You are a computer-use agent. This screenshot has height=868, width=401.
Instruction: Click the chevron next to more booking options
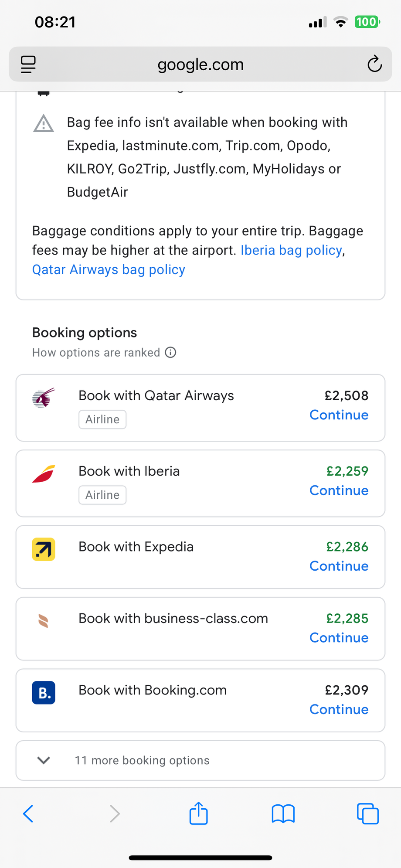44,760
